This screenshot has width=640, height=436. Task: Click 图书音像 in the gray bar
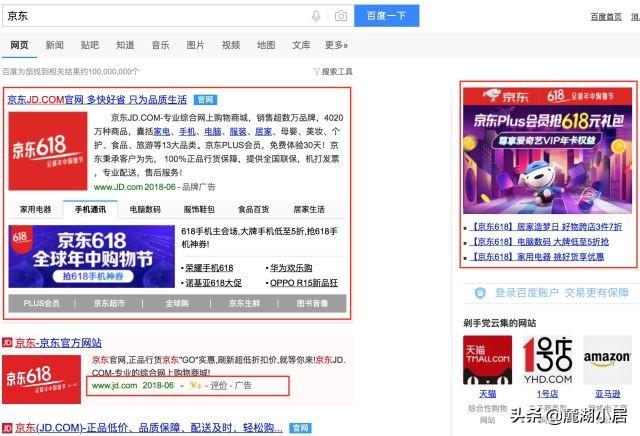312,303
